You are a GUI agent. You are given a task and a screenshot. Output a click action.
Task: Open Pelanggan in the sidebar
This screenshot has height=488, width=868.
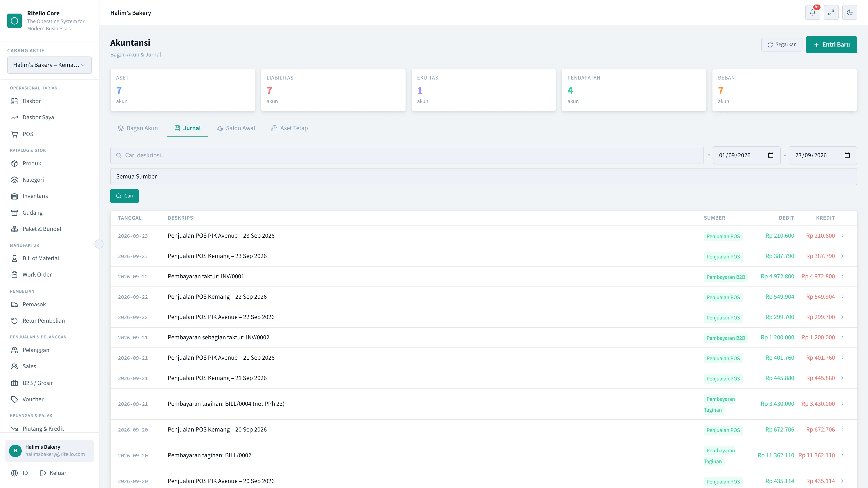pyautogui.click(x=50, y=350)
